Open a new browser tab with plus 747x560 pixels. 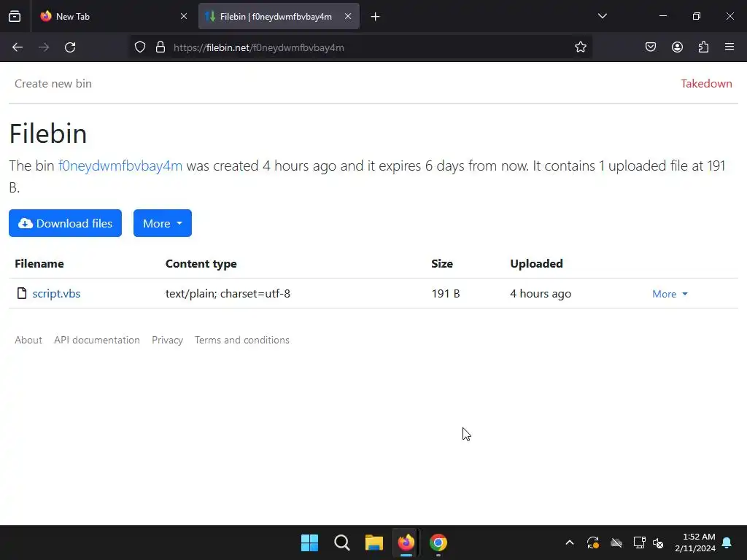376,17
